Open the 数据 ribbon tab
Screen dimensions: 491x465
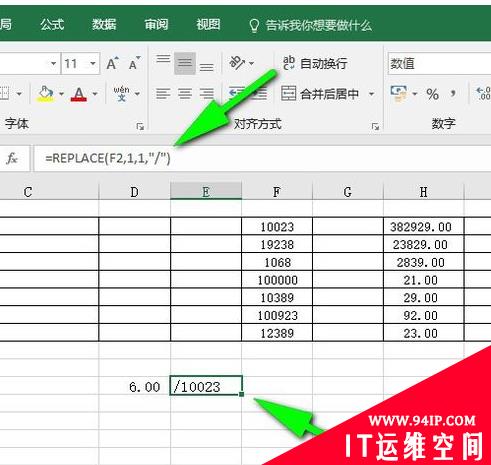(x=104, y=24)
